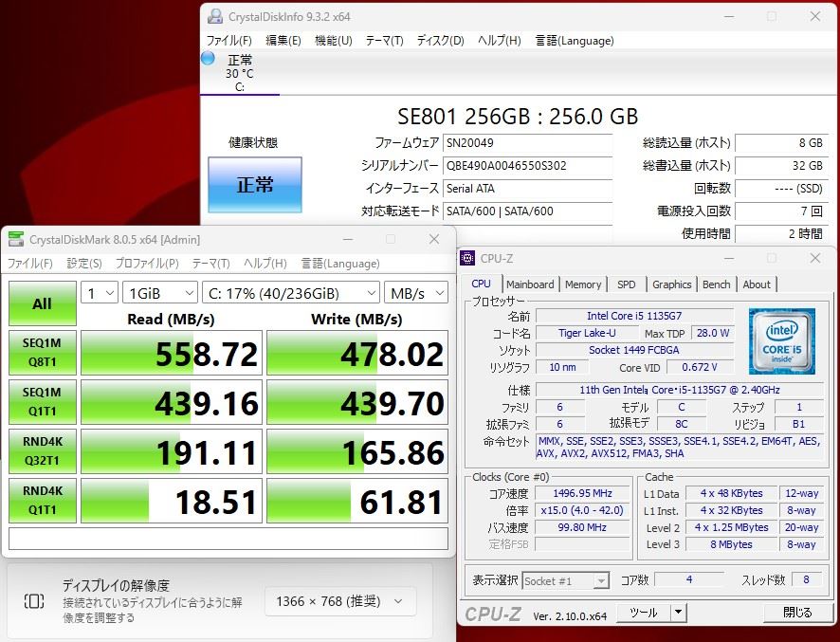Click the display resolution icon in Settings

[34, 600]
